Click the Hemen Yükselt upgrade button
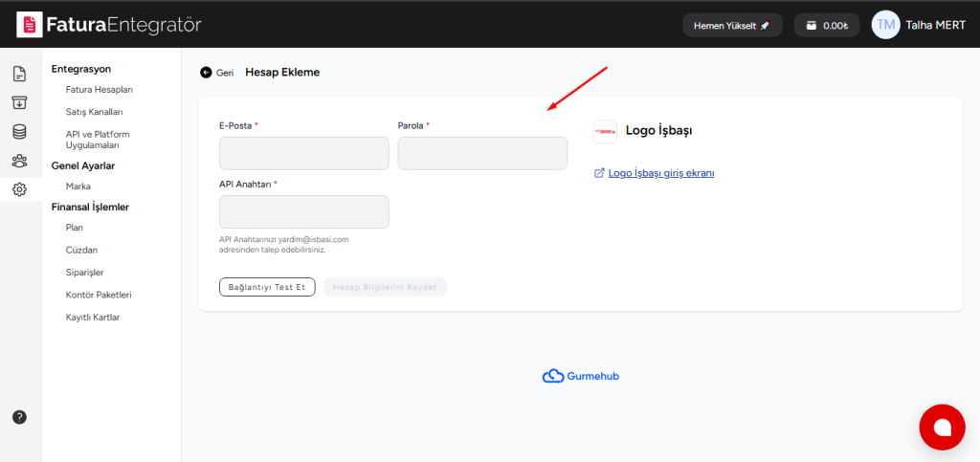 [731, 25]
